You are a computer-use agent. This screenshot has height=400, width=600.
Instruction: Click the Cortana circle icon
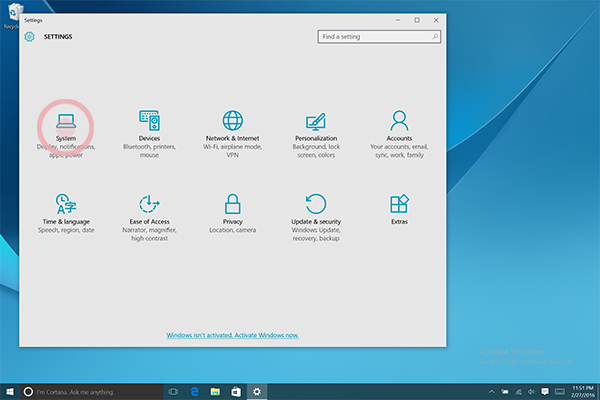[x=28, y=392]
